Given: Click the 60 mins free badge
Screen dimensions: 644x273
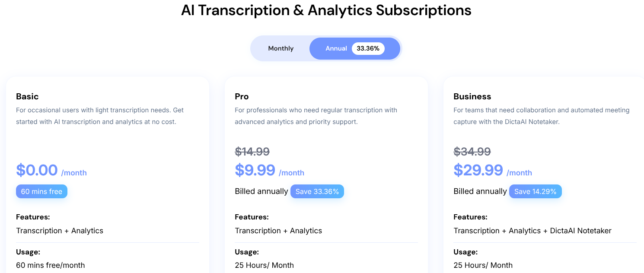Looking at the screenshot, I should 41,191.
